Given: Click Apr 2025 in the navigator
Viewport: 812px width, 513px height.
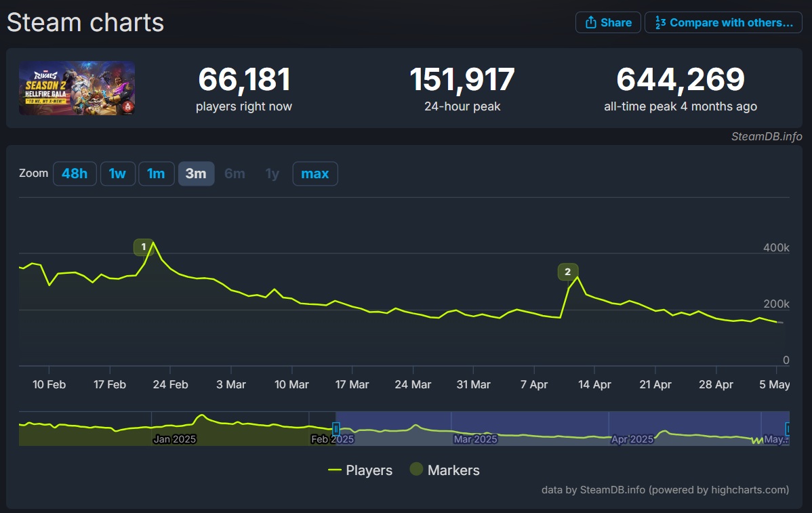Looking at the screenshot, I should click(x=632, y=439).
